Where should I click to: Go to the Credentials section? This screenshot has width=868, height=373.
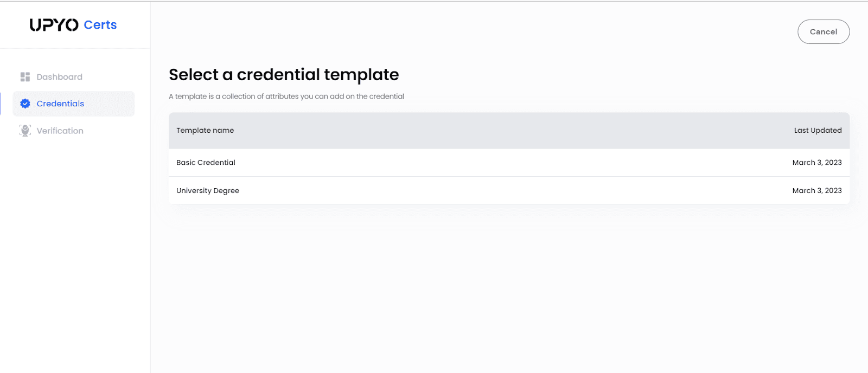click(x=74, y=104)
